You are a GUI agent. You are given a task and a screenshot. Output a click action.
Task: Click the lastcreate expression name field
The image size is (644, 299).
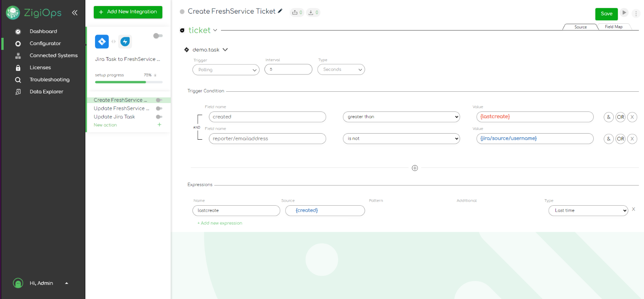[x=236, y=210]
